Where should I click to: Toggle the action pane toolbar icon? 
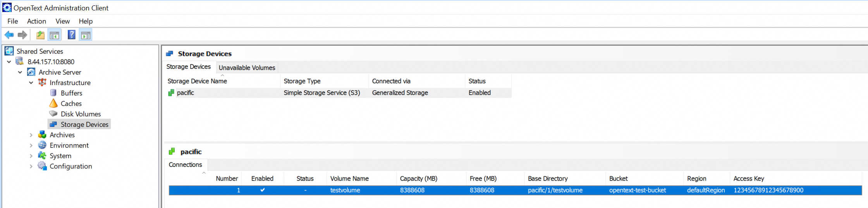86,35
